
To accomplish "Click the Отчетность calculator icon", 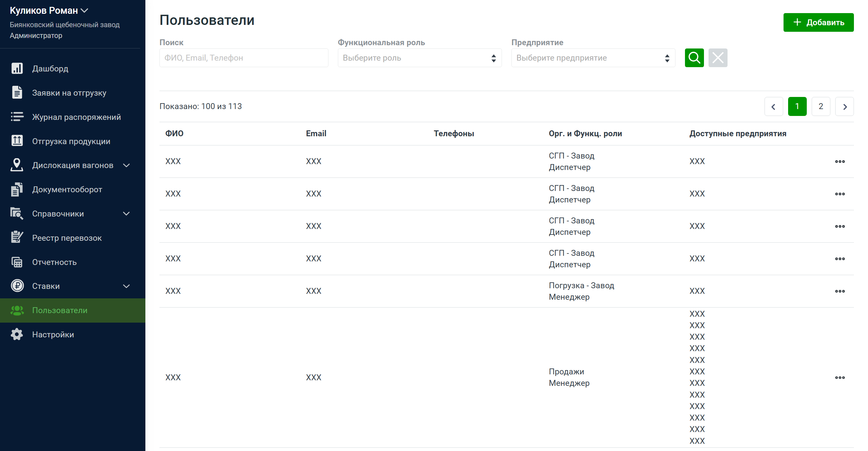I will [x=17, y=262].
